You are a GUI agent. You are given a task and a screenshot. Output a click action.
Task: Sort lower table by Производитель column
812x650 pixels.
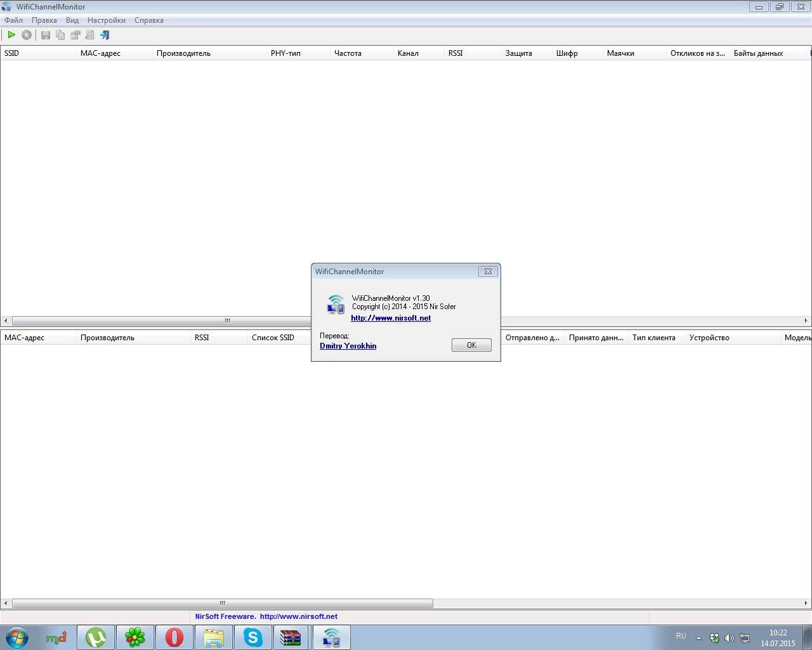[x=133, y=338]
